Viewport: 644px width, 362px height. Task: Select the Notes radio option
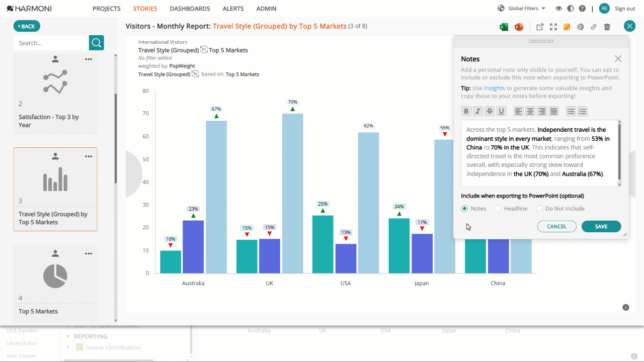(x=464, y=209)
